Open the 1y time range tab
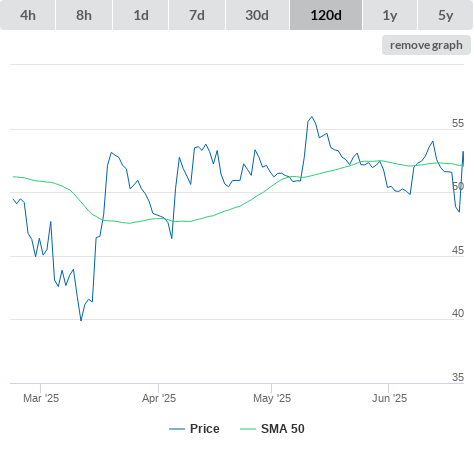The width and height of the screenshot is (474, 455). [390, 15]
